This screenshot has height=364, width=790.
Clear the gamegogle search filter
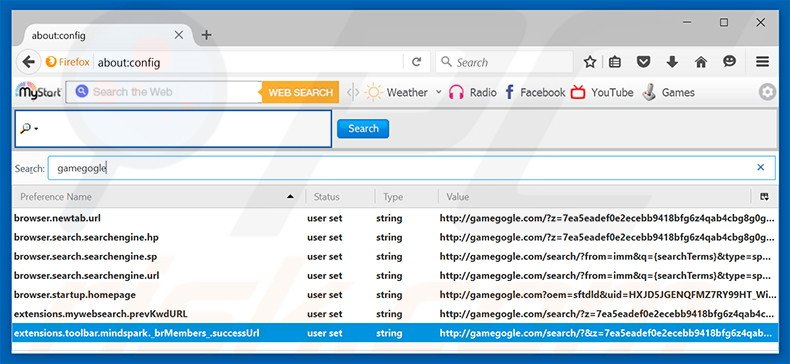tap(760, 167)
